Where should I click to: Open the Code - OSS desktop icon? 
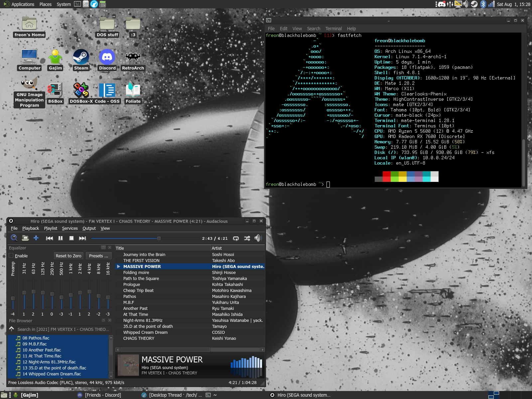click(107, 93)
